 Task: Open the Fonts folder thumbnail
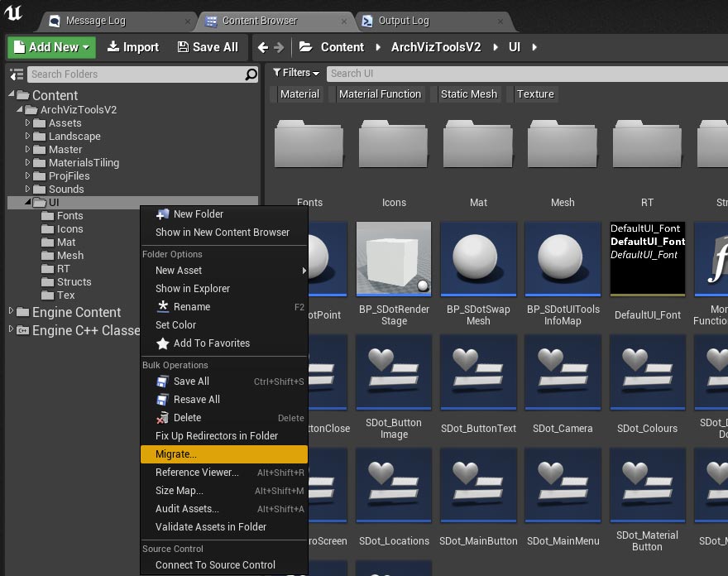[309, 144]
